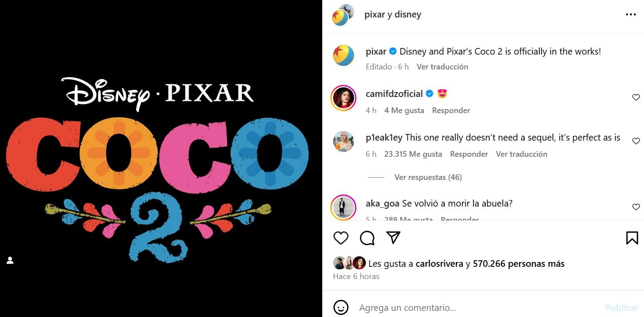Show tagged people icon on image
Image resolution: width=644 pixels, height=317 pixels.
[x=10, y=261]
